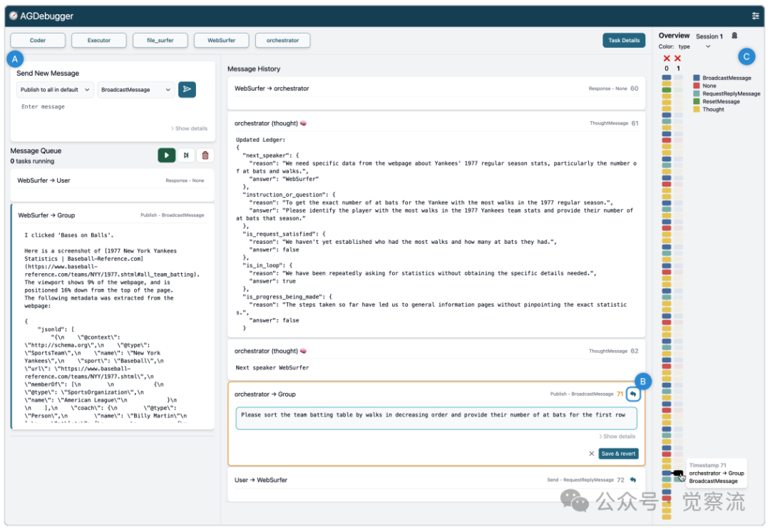Click the session 0 column number
Screen dimensions: 770x532
point(667,68)
